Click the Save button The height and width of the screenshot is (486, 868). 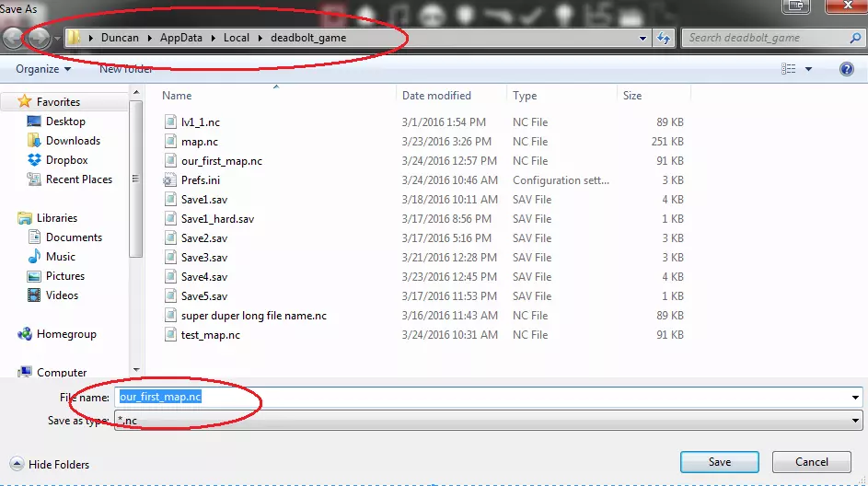click(x=720, y=462)
